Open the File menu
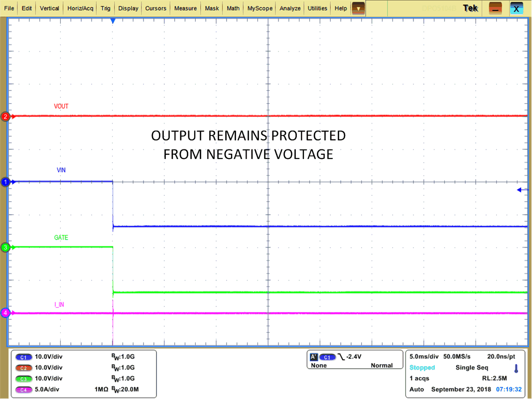 [x=9, y=8]
